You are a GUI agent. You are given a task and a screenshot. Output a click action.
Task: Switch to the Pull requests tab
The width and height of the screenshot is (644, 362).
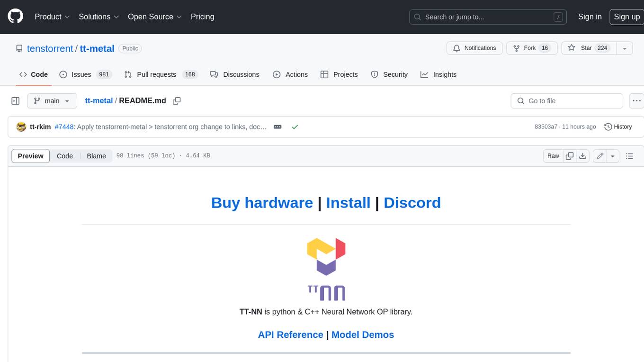(161, 74)
